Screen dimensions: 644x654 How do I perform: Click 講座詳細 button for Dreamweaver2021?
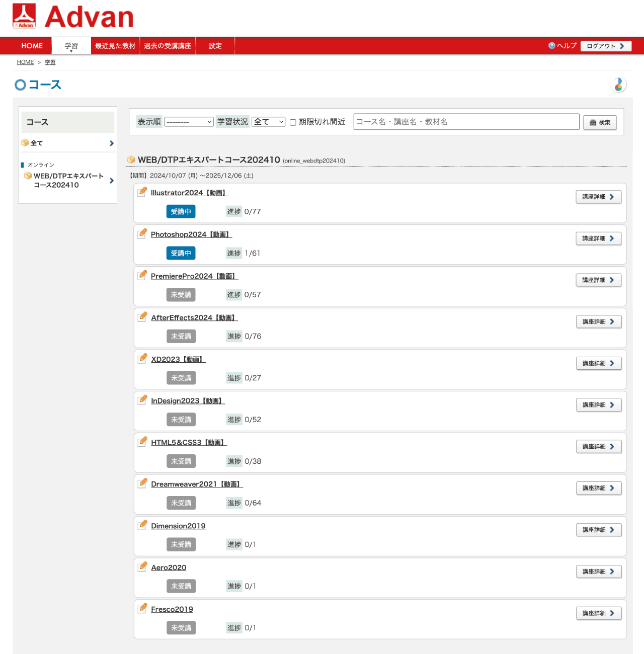tap(599, 488)
